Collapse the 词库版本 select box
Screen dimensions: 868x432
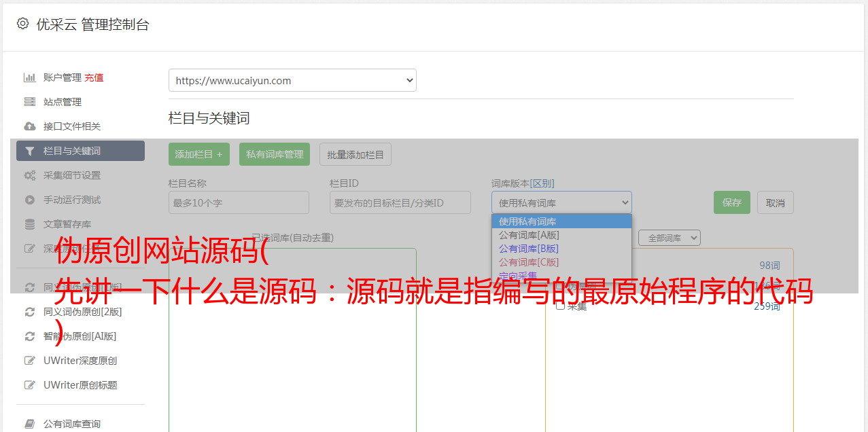(561, 202)
